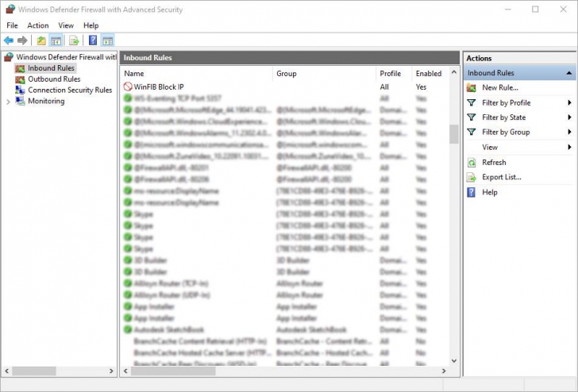The image size is (578, 392).
Task: Open the Action menu
Action: tap(38, 25)
